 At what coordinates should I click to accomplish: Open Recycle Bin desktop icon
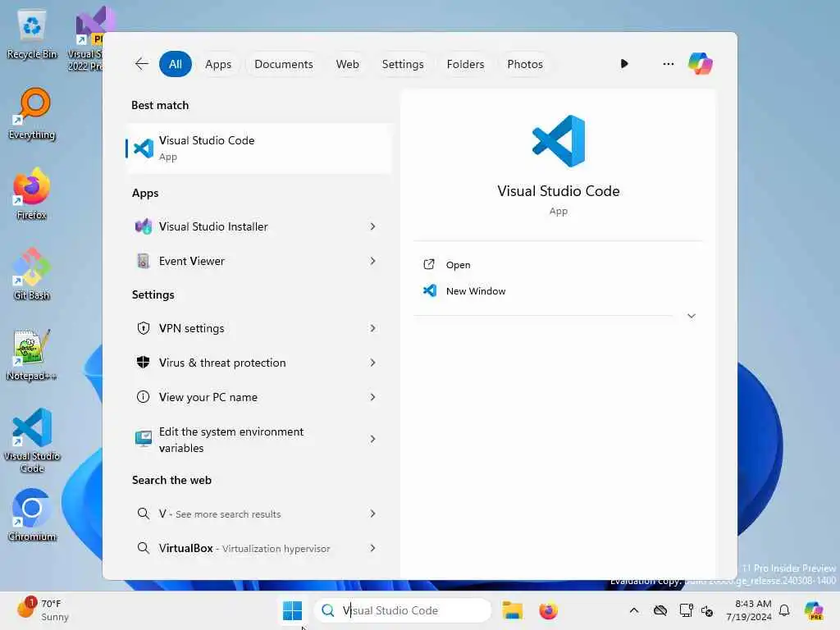point(32,33)
